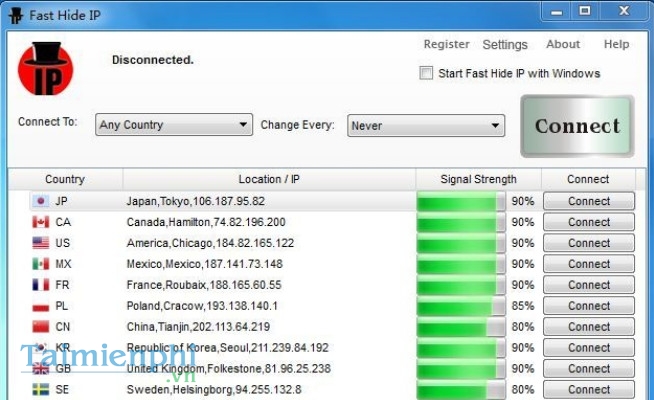
Task: Connect to the France Roubaix server
Action: pyautogui.click(x=589, y=285)
